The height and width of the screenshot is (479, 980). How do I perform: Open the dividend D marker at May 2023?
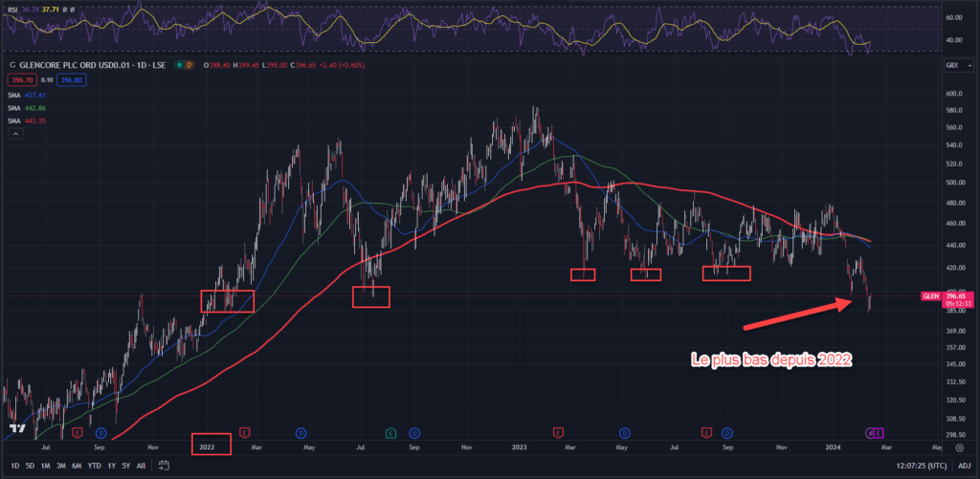[x=624, y=432]
